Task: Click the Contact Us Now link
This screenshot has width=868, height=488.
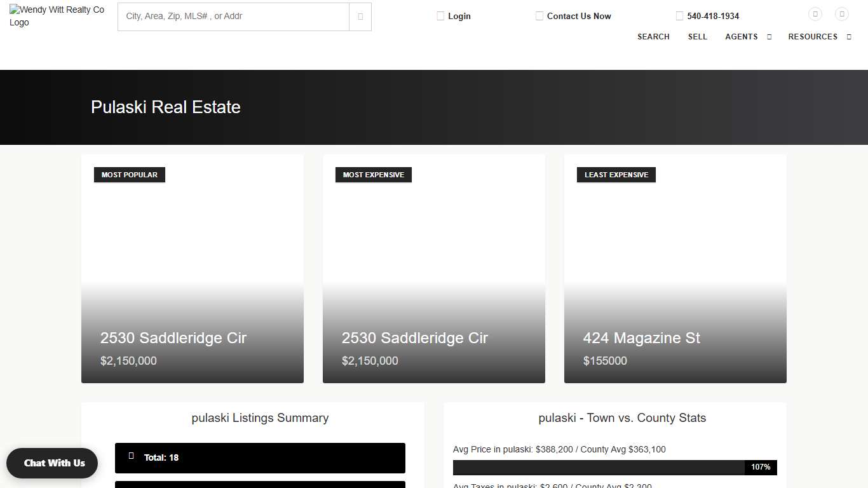Action: point(578,16)
